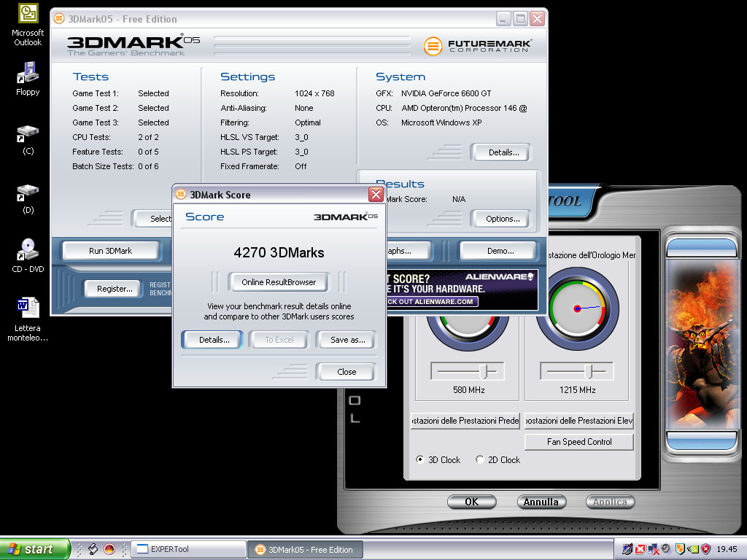Click the orange shield tray icon

[680, 549]
